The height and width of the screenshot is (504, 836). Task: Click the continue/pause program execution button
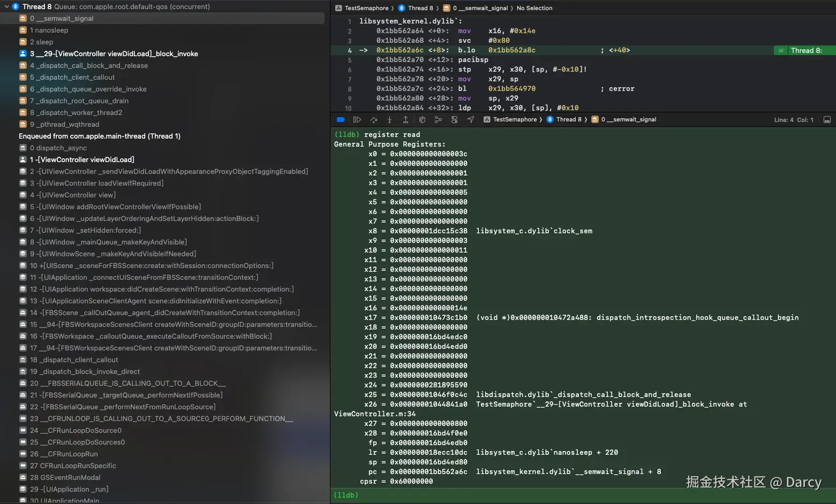click(x=357, y=120)
